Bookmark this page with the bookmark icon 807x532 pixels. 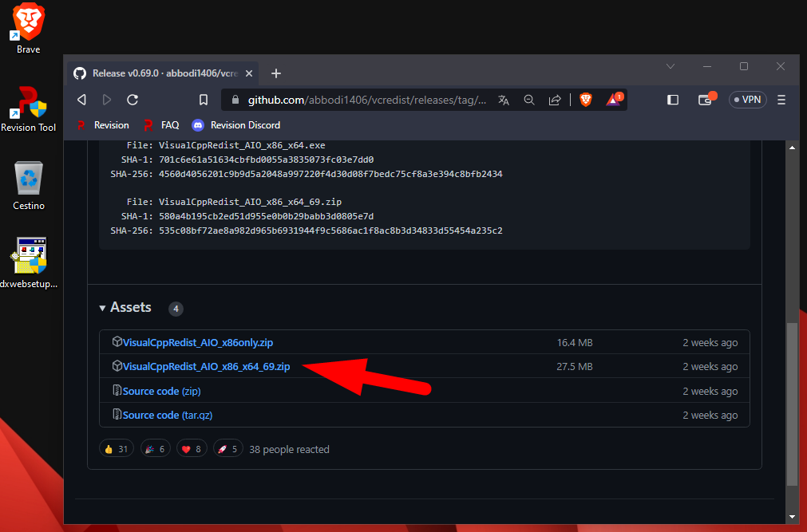[x=204, y=100]
